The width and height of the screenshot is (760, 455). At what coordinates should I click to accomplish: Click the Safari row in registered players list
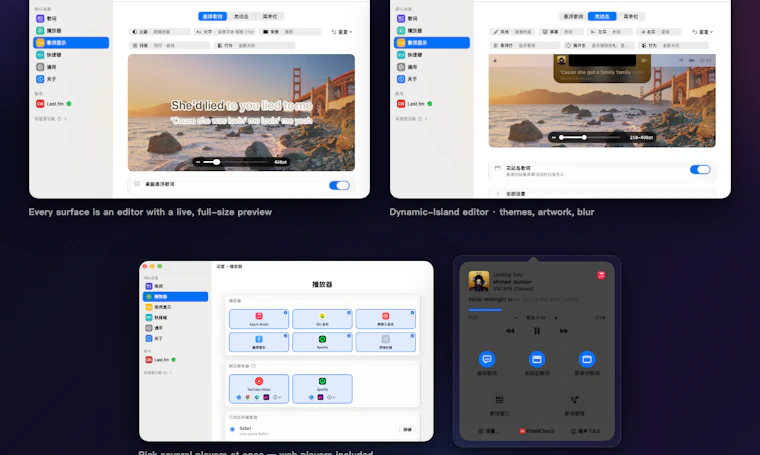coord(322,430)
